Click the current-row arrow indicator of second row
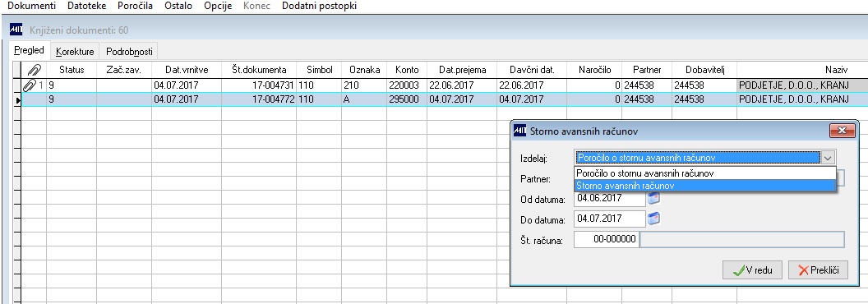This screenshot has height=304, width=868. tap(18, 100)
